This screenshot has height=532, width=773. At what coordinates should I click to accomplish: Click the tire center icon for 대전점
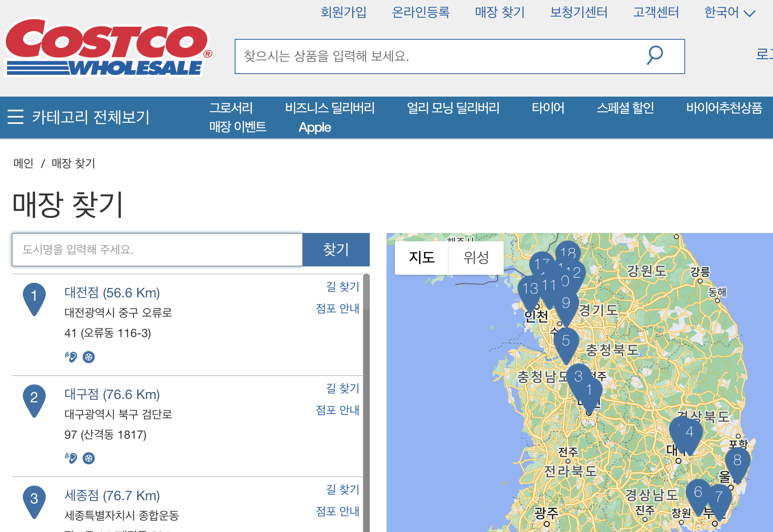click(x=89, y=357)
